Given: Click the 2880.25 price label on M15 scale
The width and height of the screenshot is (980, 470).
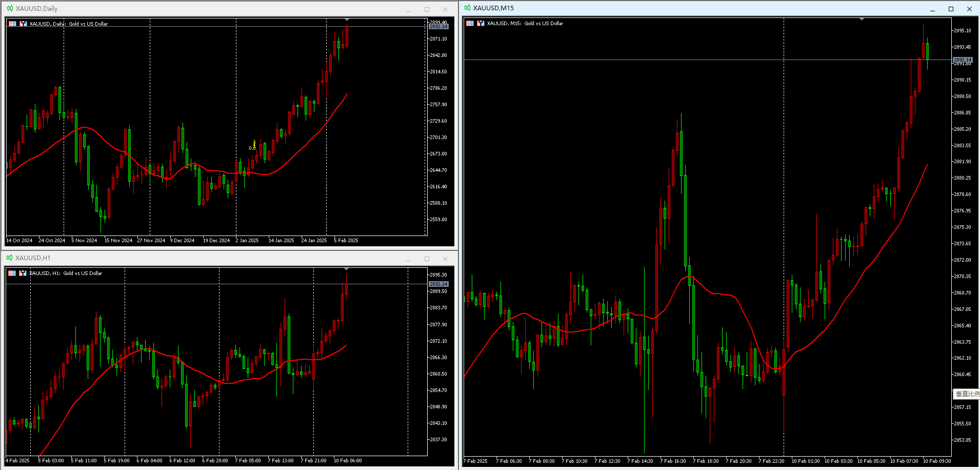Looking at the screenshot, I should tap(962, 178).
